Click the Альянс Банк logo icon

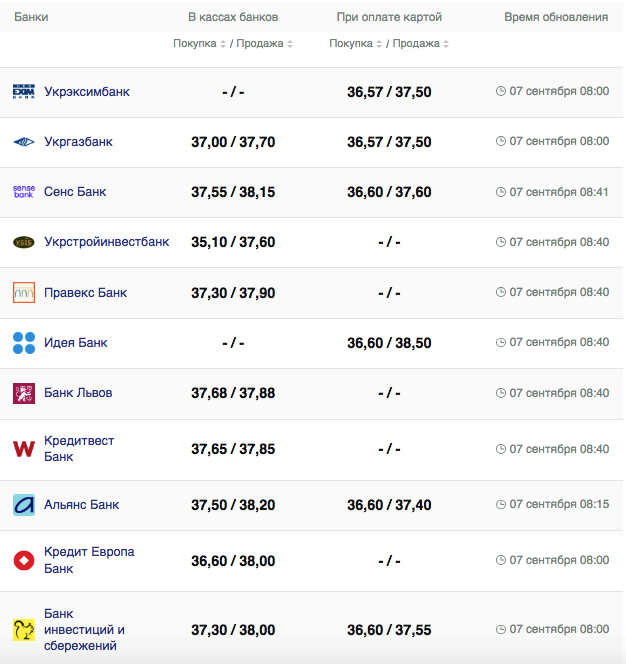click(x=24, y=505)
